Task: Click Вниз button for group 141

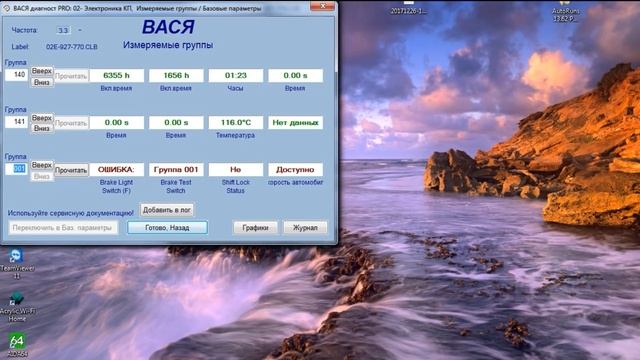Action: coord(42,128)
